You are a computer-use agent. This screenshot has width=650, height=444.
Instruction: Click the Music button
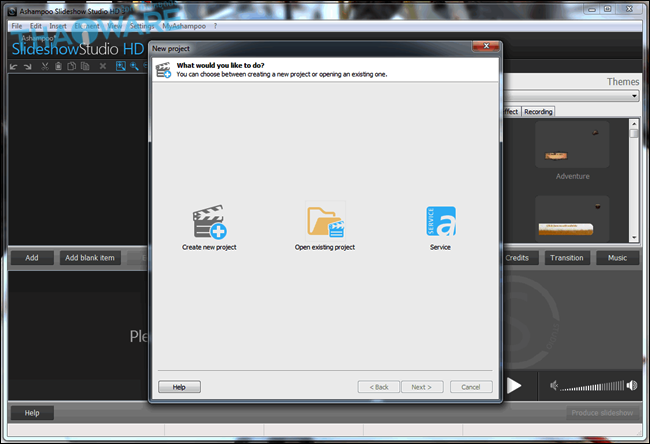[617, 258]
